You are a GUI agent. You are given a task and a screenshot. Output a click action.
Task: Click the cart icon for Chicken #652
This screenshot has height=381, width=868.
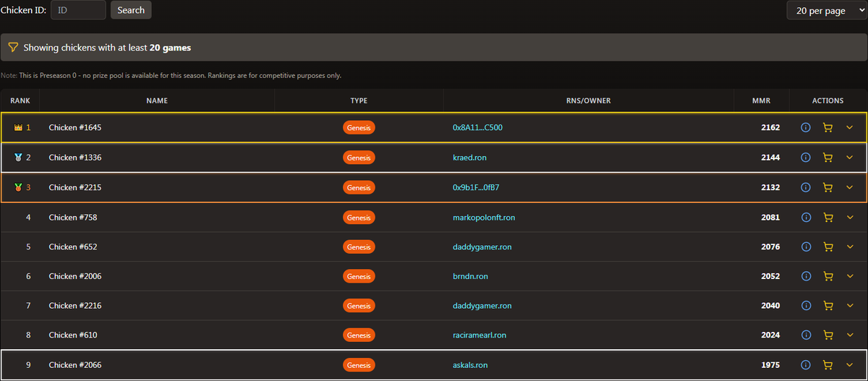point(828,247)
